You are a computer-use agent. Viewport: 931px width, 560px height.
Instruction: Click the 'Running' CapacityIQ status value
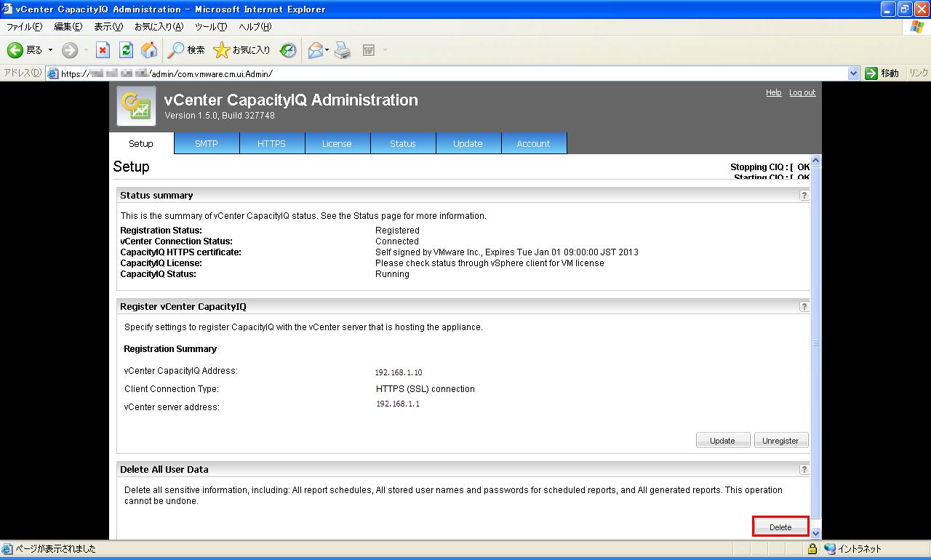tap(392, 274)
